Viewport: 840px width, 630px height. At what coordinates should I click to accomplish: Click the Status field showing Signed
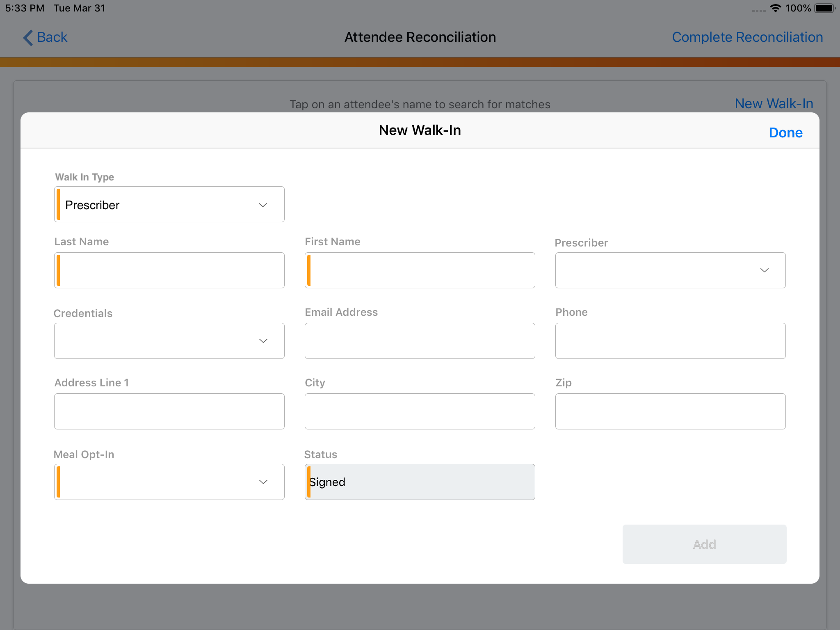(x=420, y=482)
